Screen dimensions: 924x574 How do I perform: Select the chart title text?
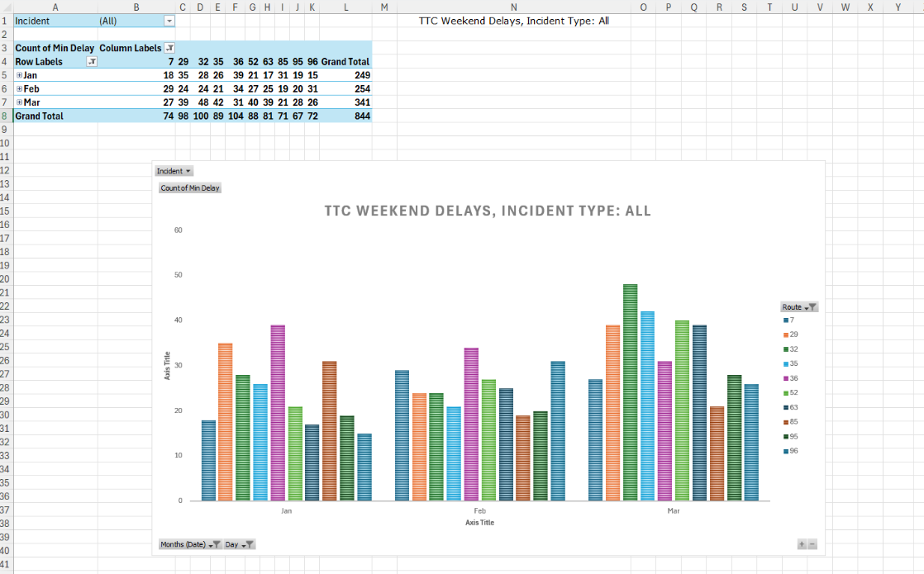click(x=488, y=211)
